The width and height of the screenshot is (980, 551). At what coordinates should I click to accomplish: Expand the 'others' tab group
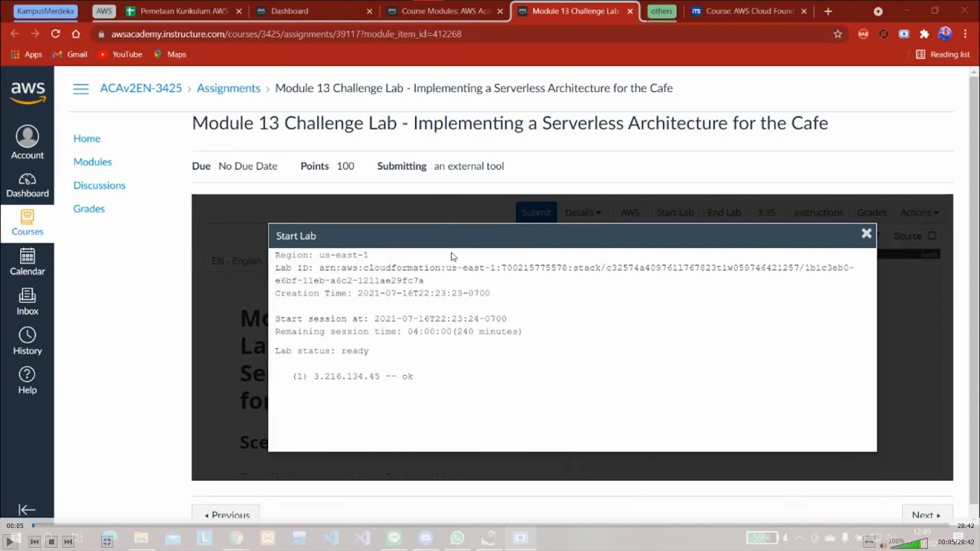point(661,11)
